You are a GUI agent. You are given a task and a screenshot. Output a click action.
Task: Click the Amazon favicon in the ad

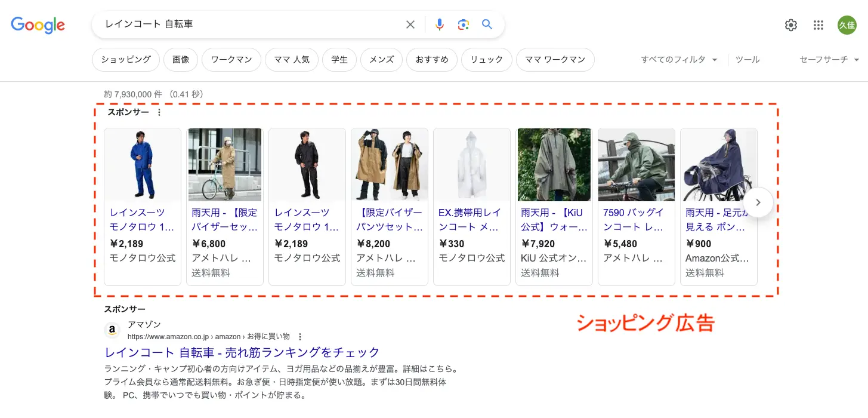coord(112,330)
